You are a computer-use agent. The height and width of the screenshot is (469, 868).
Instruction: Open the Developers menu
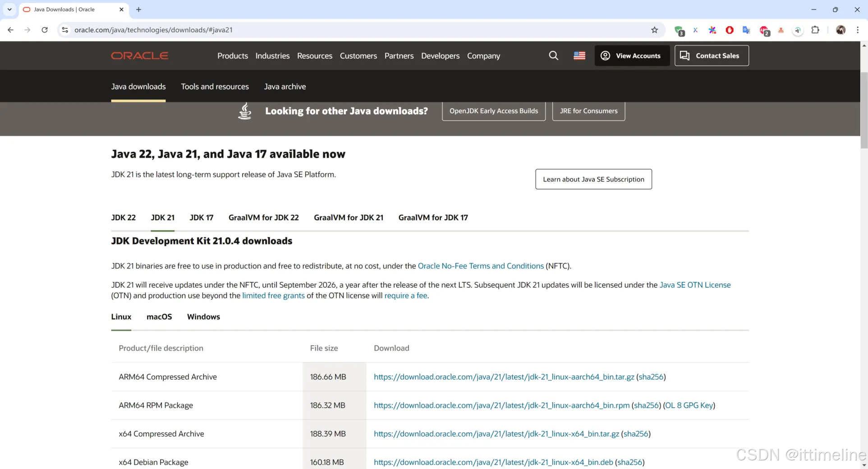(441, 56)
